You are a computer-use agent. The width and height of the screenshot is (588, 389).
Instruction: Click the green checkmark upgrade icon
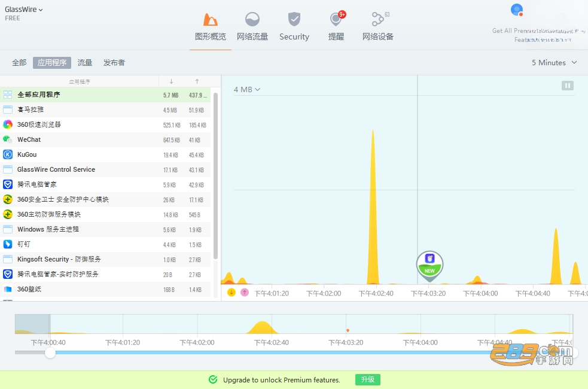pyautogui.click(x=213, y=379)
